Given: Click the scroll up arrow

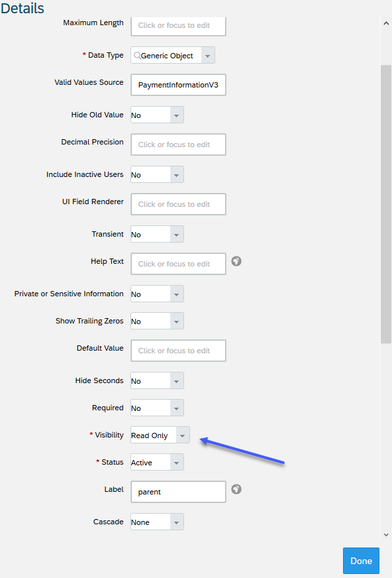Looking at the screenshot, I should click(386, 23).
